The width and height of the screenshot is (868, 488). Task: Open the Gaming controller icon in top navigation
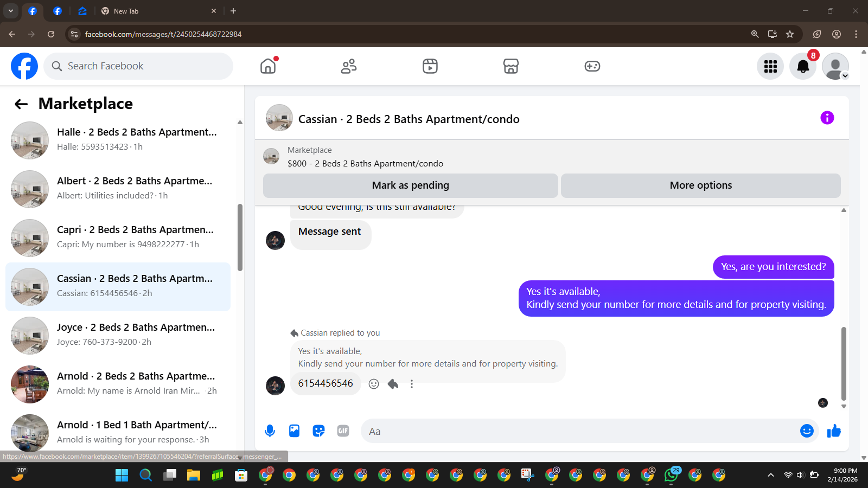[592, 66]
